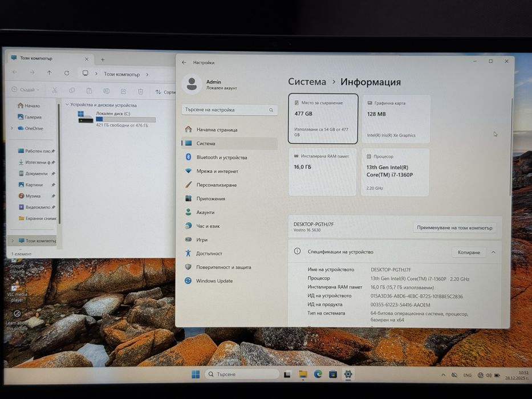Open Акаунти settings page
This screenshot has height=399, width=532.
(229, 213)
